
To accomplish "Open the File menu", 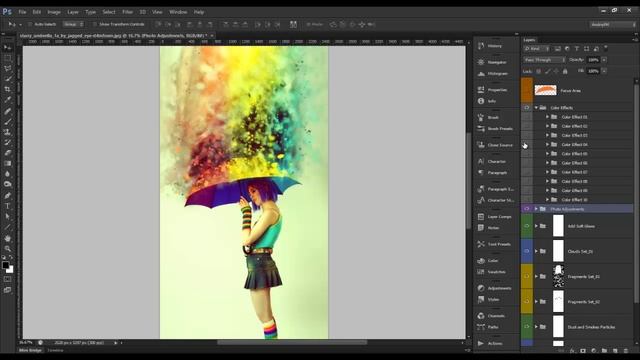I will pyautogui.click(x=22, y=12).
